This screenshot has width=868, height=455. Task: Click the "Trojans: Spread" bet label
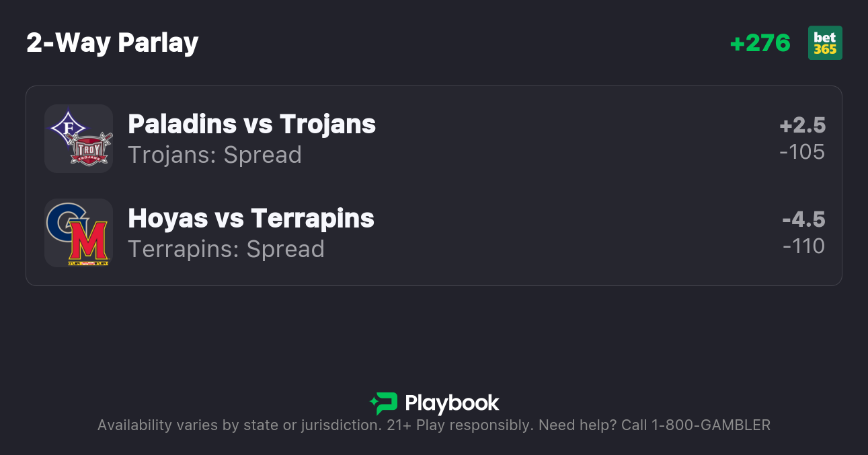(214, 155)
